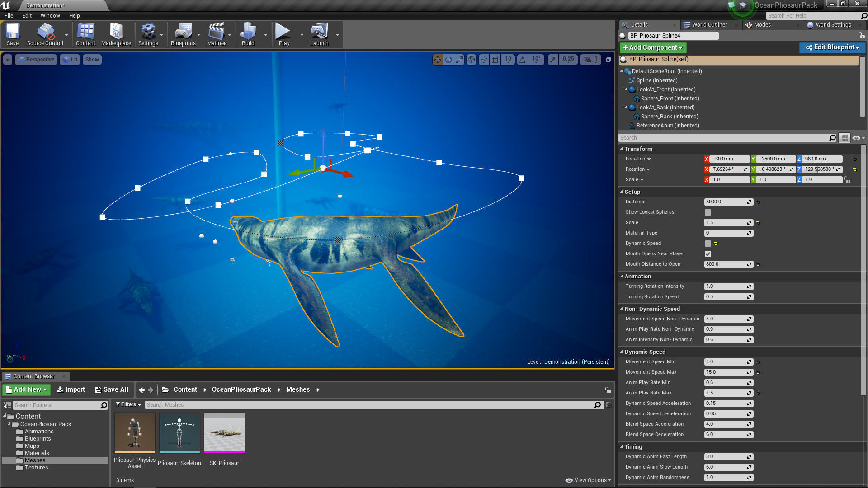The height and width of the screenshot is (488, 868).
Task: Open surface snapping options in viewport
Action: [x=484, y=60]
